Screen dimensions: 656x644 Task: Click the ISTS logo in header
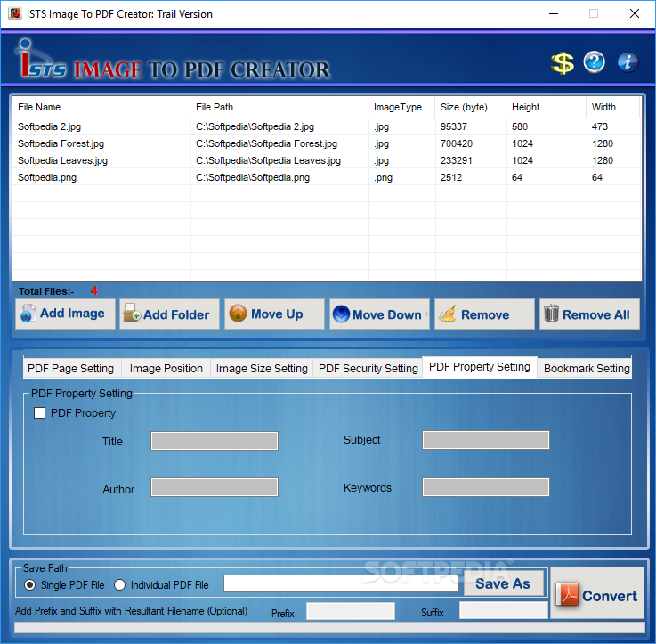tap(42, 59)
